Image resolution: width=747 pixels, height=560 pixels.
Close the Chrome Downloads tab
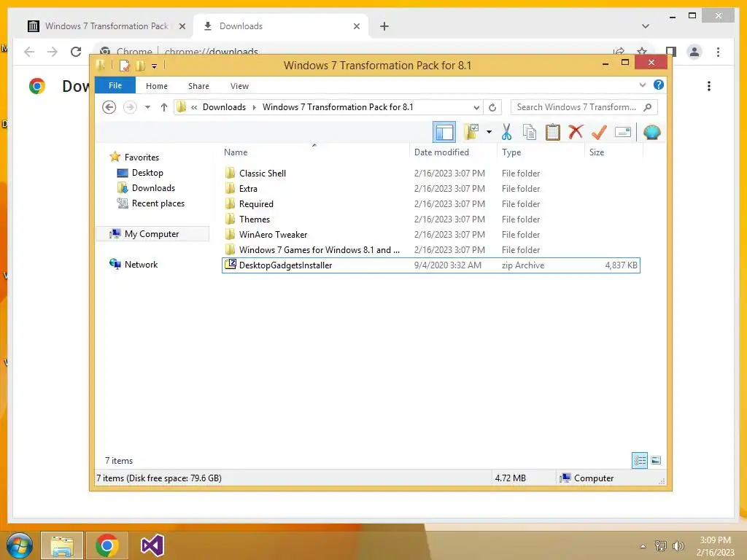356,26
